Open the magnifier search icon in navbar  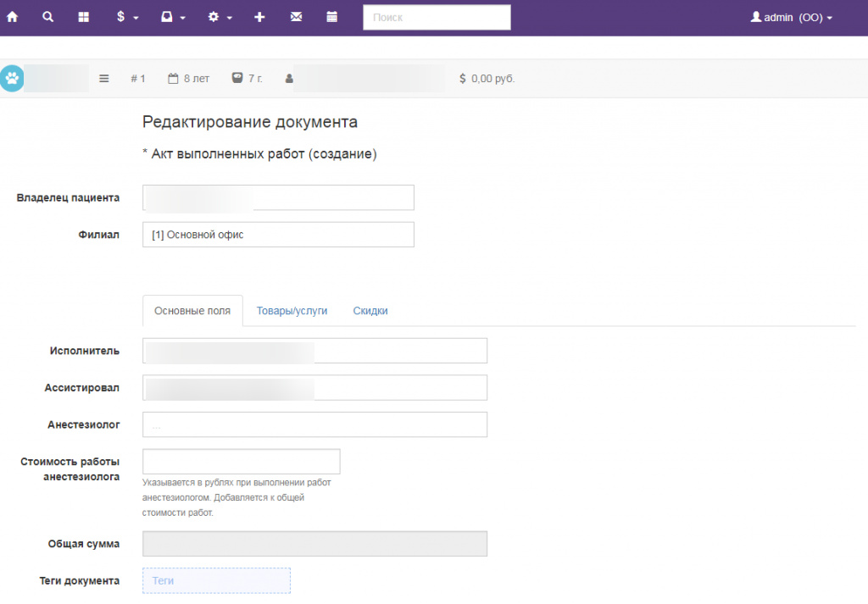48,17
